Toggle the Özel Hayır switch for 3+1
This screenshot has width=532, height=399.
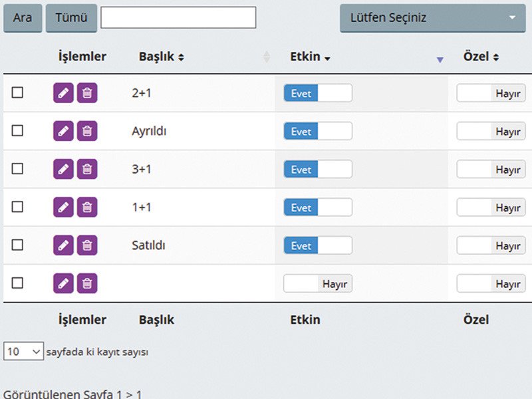pyautogui.click(x=491, y=170)
